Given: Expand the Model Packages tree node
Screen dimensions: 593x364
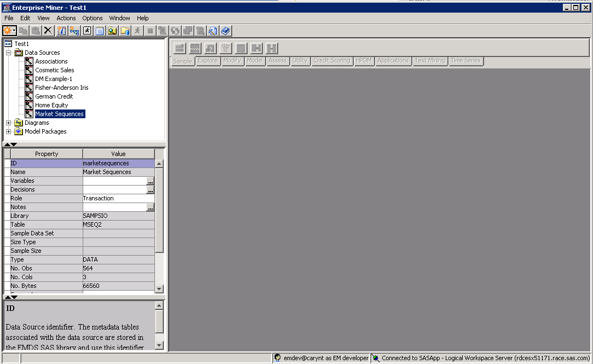Looking at the screenshot, I should click(9, 131).
